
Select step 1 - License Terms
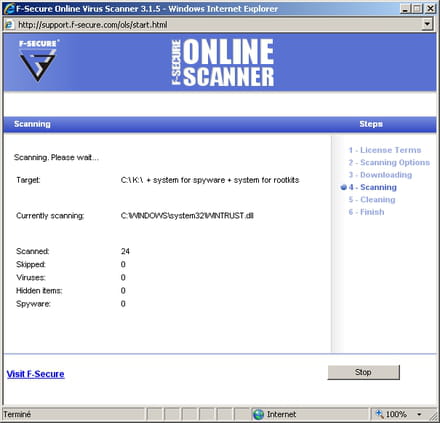click(385, 150)
